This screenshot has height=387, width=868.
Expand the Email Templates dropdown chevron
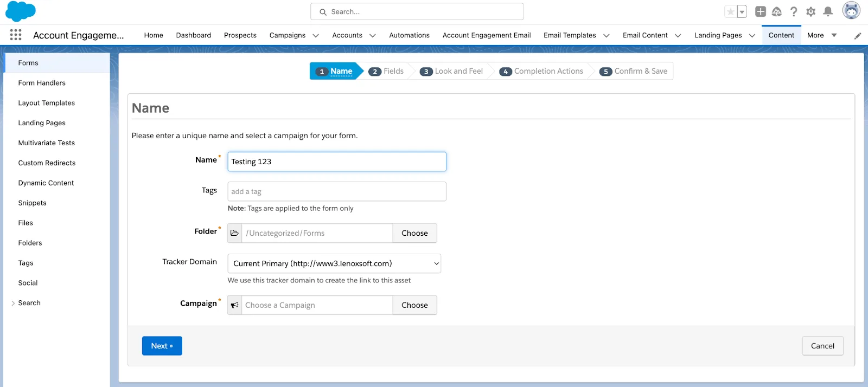tap(607, 36)
